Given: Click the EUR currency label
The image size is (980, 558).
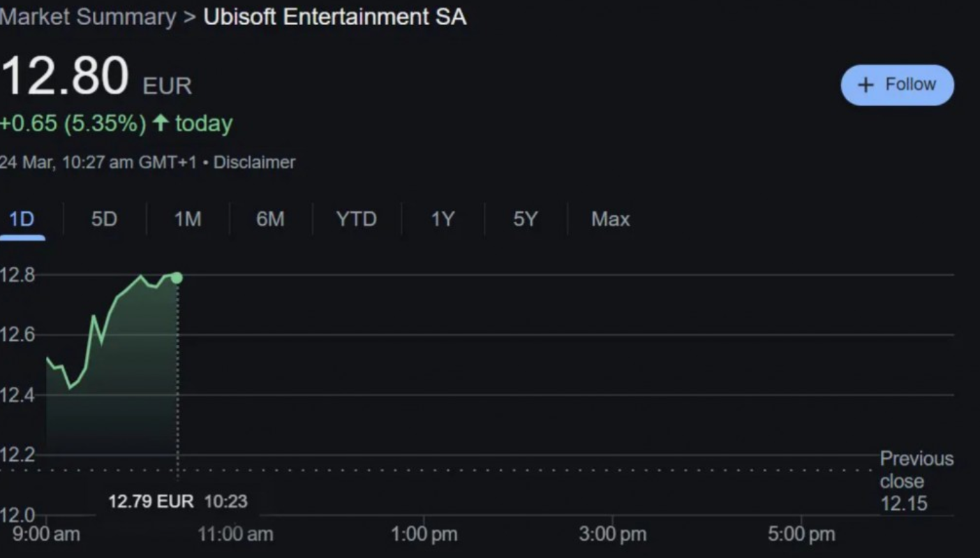Looking at the screenshot, I should point(167,86).
